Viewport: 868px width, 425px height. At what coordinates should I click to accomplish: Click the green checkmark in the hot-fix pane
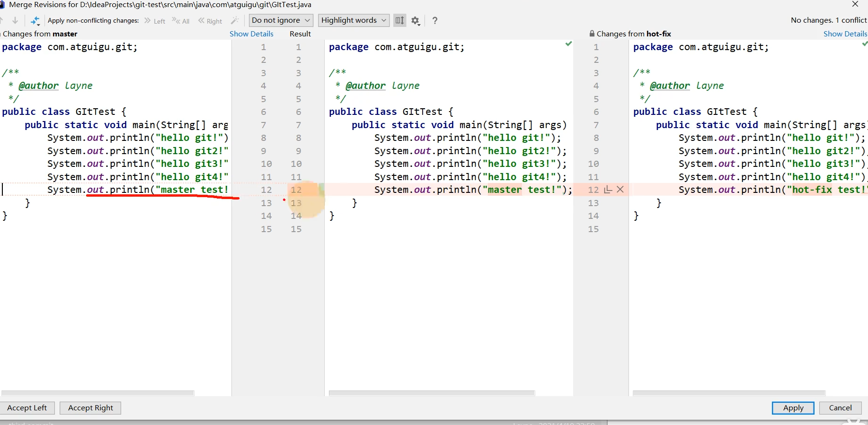(x=865, y=43)
